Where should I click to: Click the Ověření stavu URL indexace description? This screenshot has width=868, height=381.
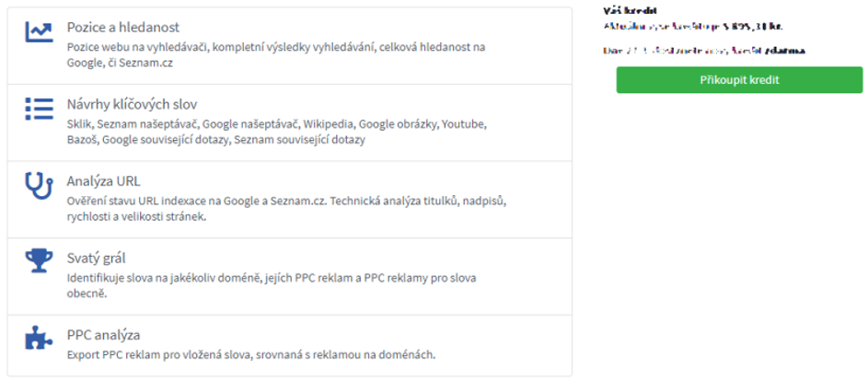tap(287, 209)
